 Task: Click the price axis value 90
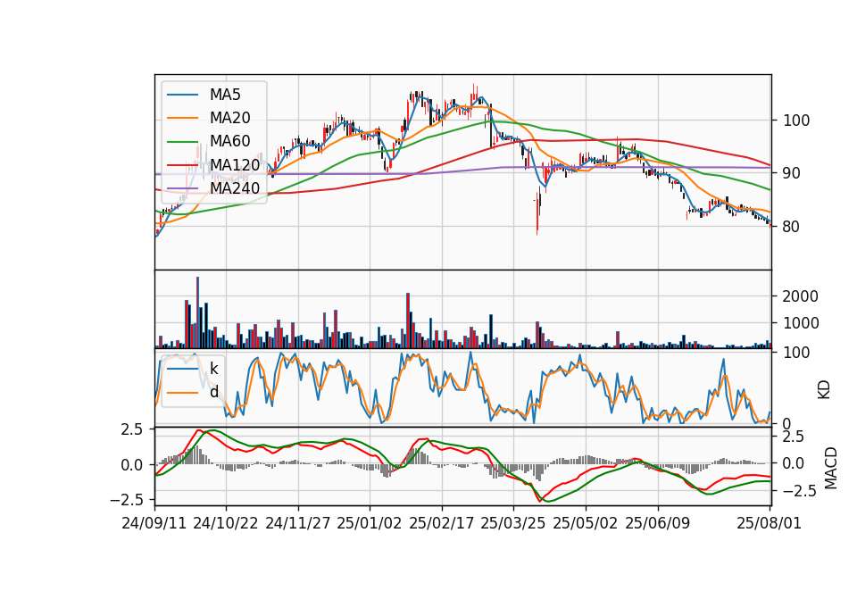point(792,173)
